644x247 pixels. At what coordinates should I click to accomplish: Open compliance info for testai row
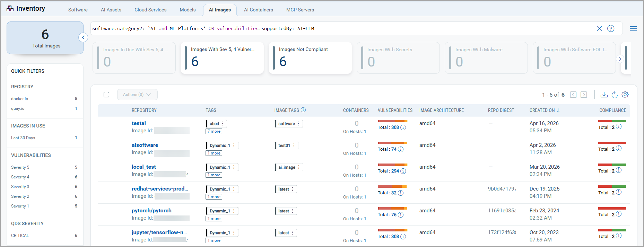pos(619,127)
